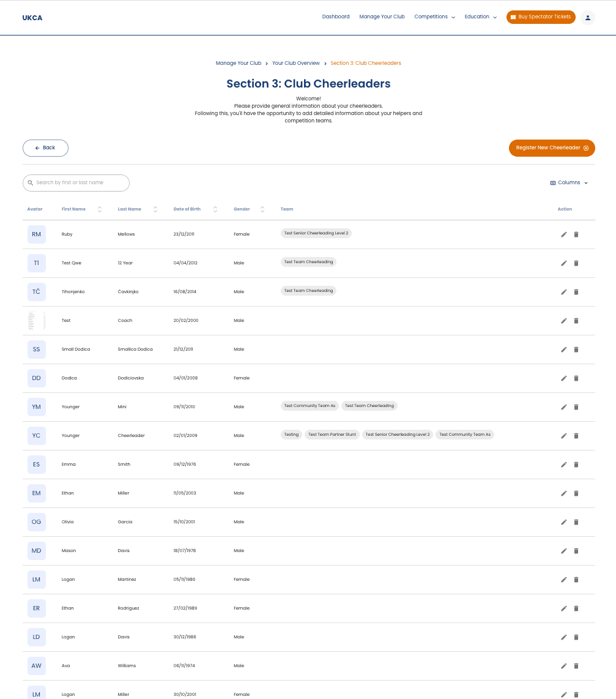Go back with the Back button

point(45,148)
